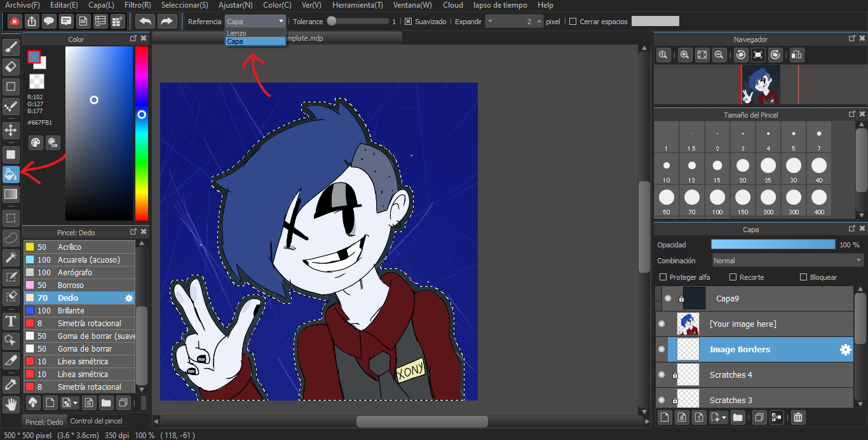Hide the Scratches 4 layer
Viewport: 868px width, 440px height.
pos(661,375)
